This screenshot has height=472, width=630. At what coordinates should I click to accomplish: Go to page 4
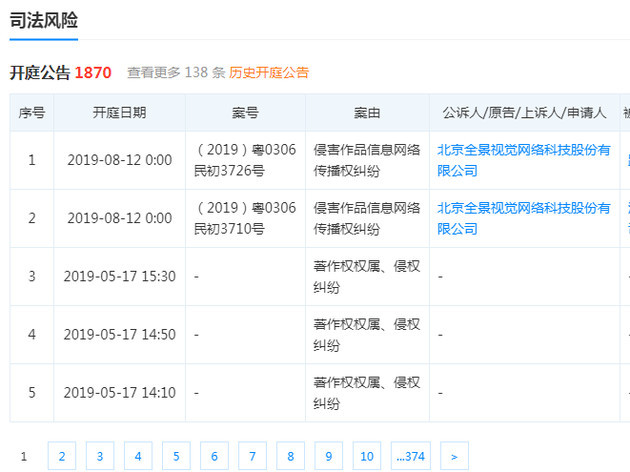[138, 456]
